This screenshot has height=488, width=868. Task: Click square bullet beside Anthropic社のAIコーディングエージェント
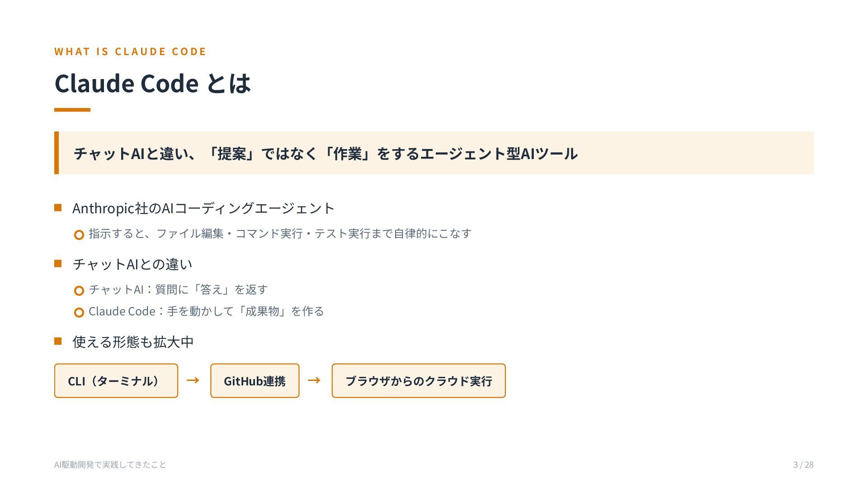[58, 208]
